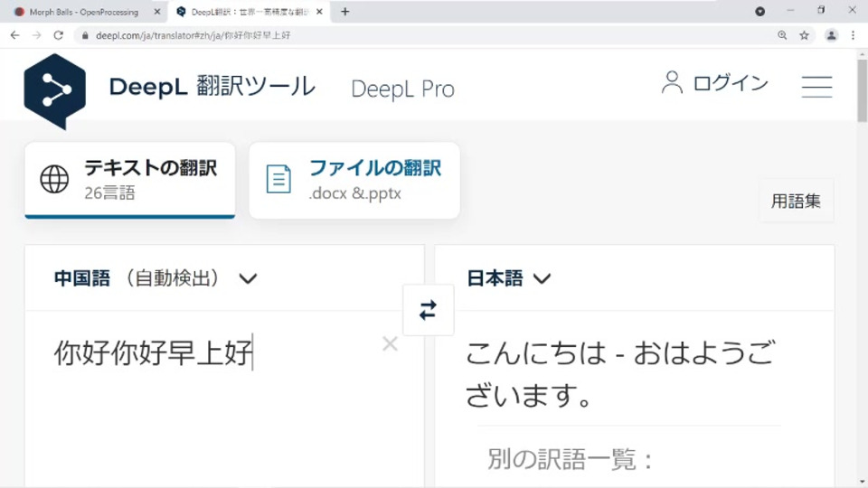
Task: Open the browser zoom magnifier icon
Action: [782, 35]
